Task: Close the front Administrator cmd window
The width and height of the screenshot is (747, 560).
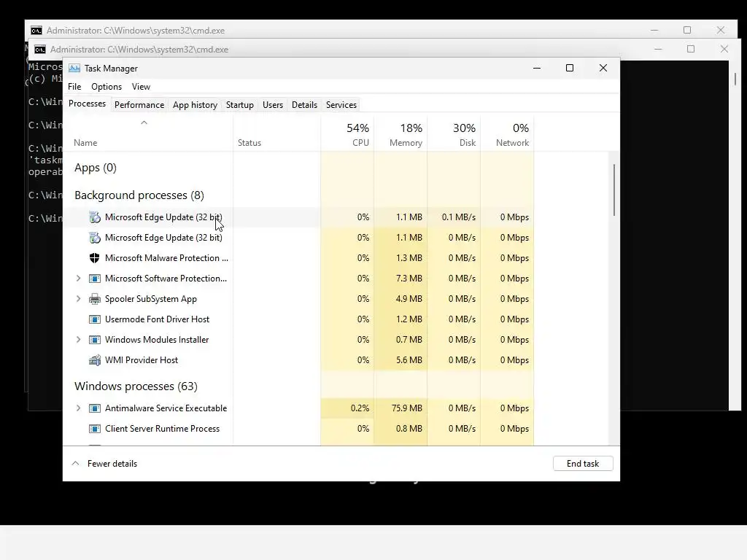Action: pos(724,49)
